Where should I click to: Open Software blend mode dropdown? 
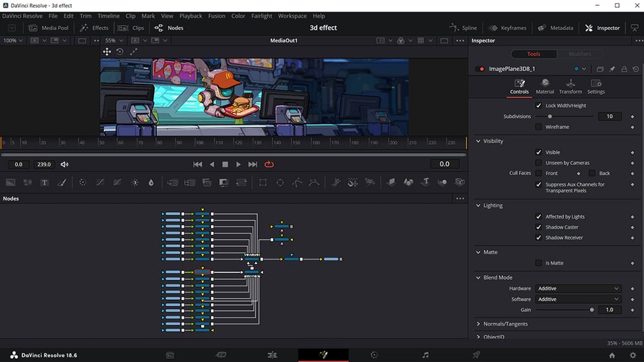point(578,299)
